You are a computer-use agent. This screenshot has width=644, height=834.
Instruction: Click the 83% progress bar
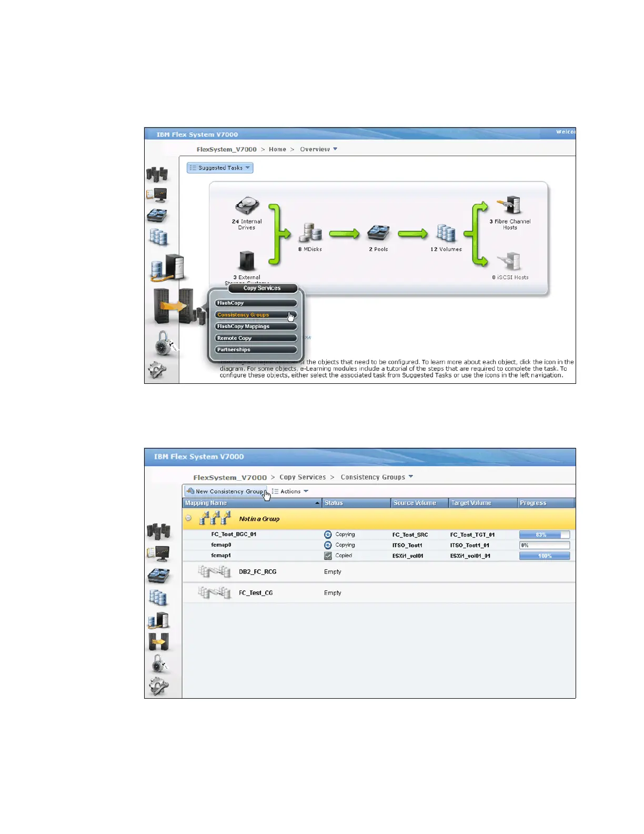pyautogui.click(x=545, y=534)
